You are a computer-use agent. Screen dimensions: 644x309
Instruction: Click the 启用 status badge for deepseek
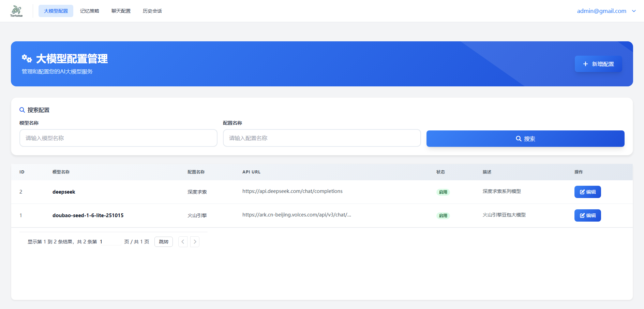coord(443,192)
